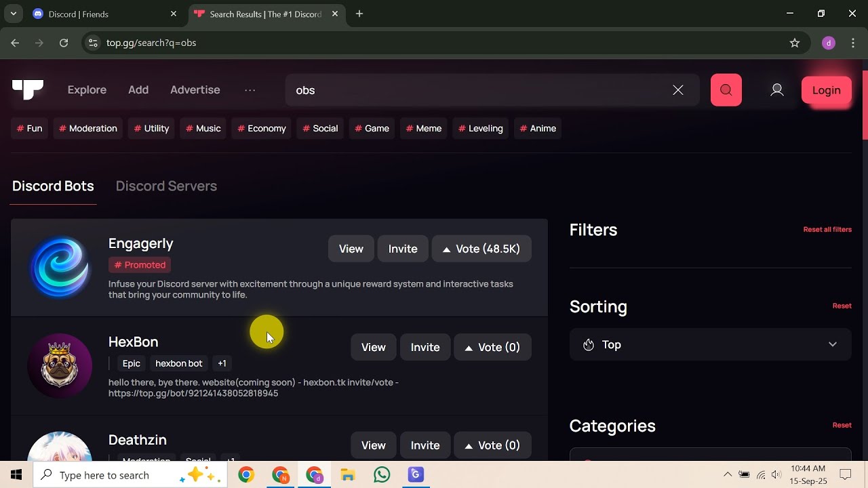Click the top.gg logo icon

(x=28, y=89)
